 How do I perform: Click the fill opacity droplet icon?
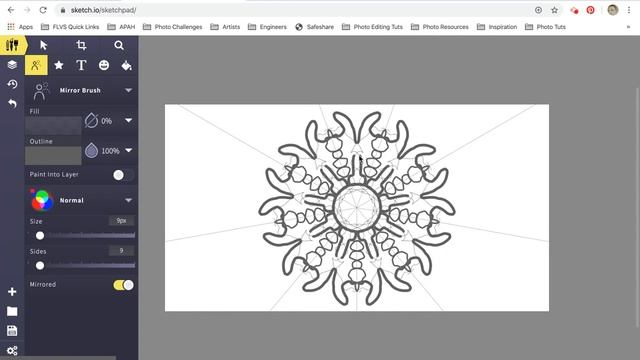(x=91, y=120)
